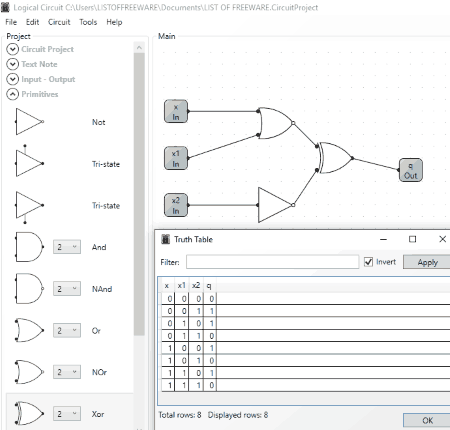Select the Or gate primitive

(x=29, y=330)
